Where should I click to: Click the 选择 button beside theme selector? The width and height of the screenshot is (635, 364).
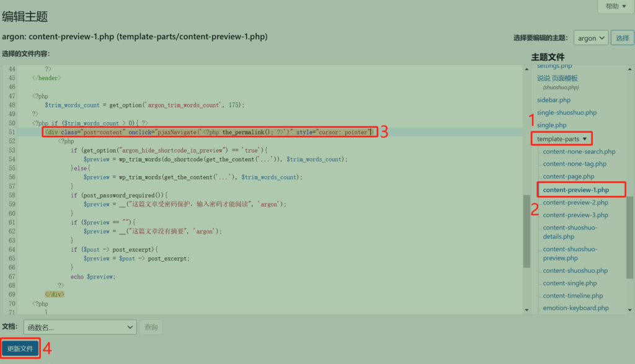[622, 38]
